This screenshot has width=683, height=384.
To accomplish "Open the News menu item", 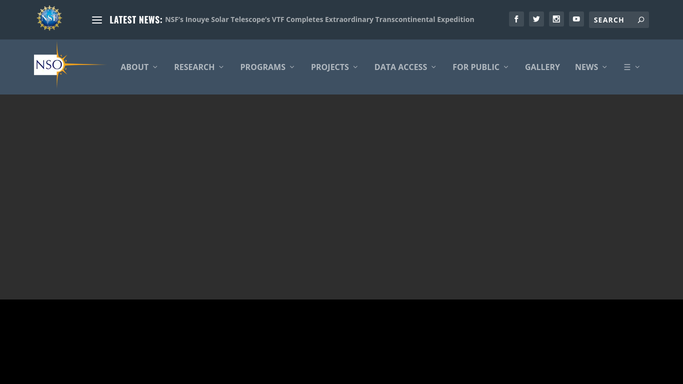I will [591, 67].
